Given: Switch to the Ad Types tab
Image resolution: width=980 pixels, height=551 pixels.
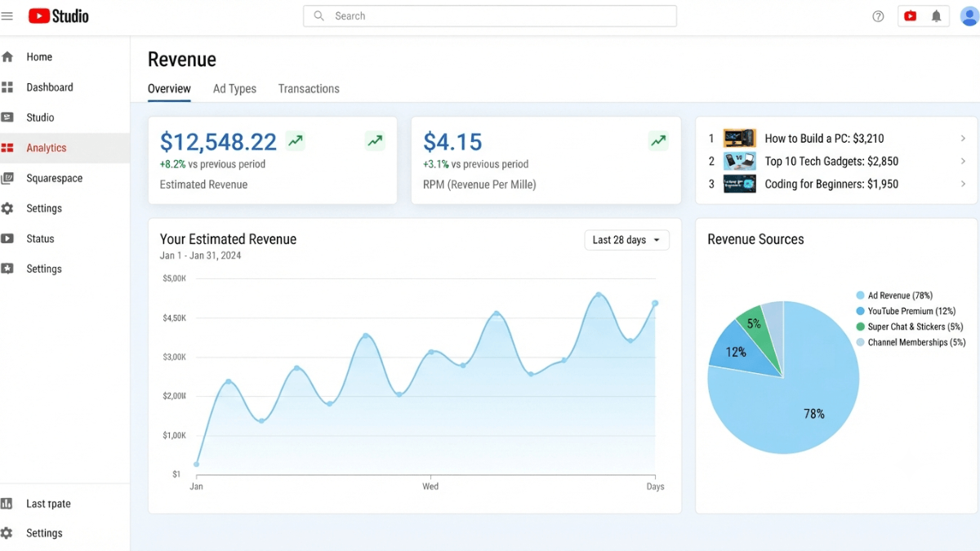Looking at the screenshot, I should tap(234, 89).
